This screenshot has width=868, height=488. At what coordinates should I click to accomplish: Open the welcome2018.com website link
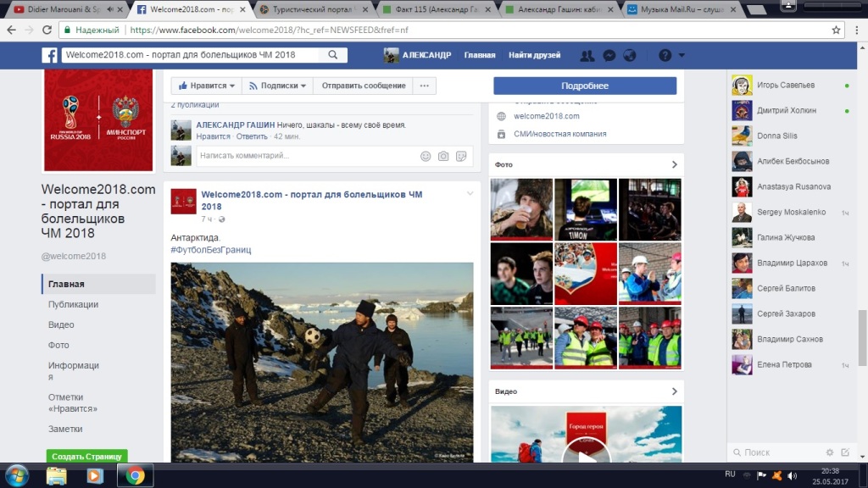(547, 116)
